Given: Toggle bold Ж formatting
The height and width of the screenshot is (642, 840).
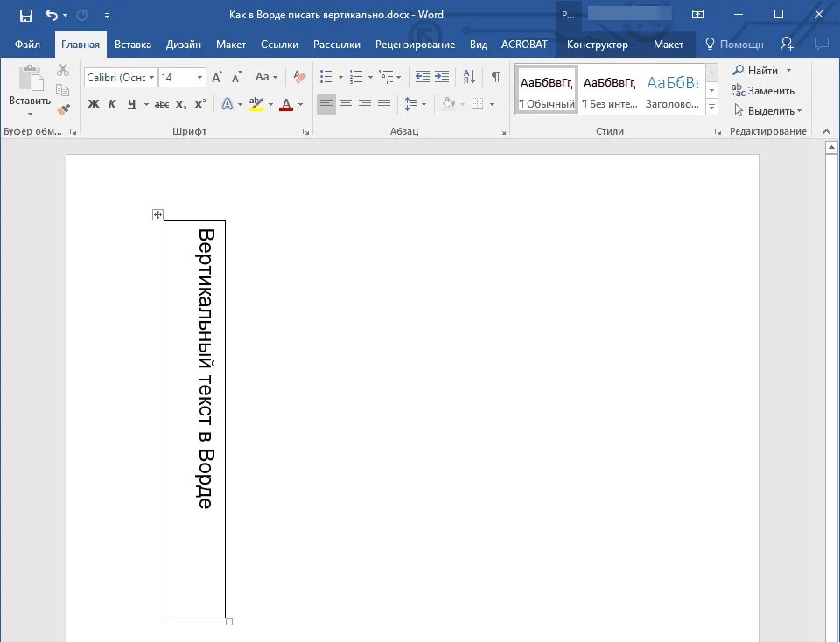Looking at the screenshot, I should click(x=94, y=104).
